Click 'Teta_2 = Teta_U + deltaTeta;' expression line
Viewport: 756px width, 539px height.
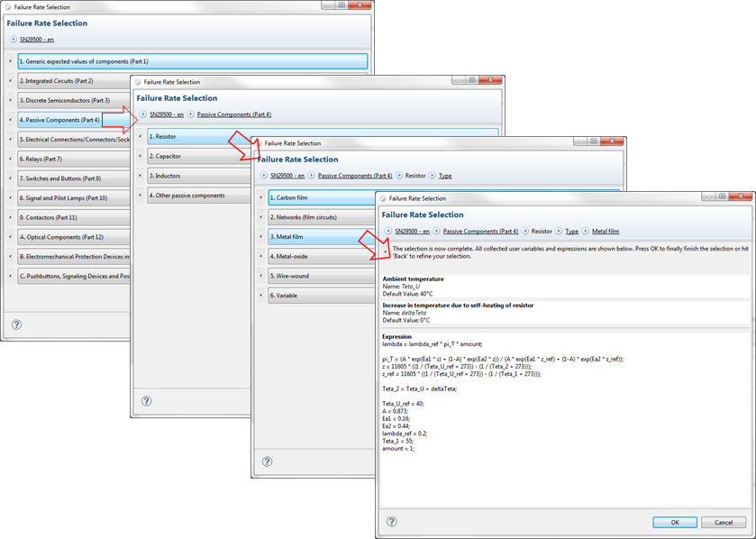pos(419,389)
